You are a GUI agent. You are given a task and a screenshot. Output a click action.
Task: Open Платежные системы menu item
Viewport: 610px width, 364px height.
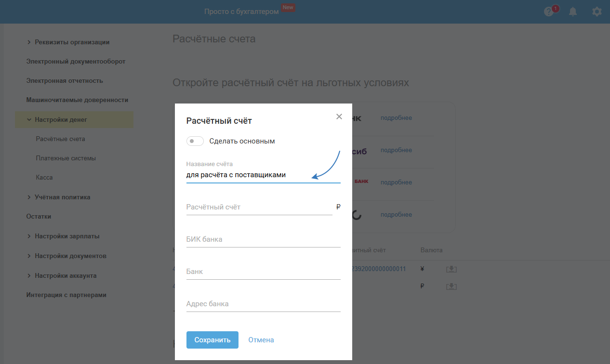coord(66,158)
